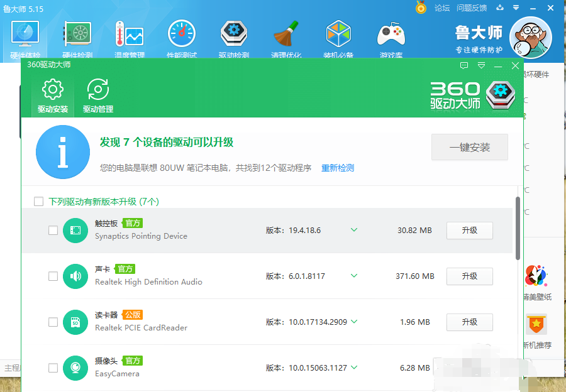The height and width of the screenshot is (392, 566).
Task: Click the 性能测试 gauge icon
Action: [182, 35]
